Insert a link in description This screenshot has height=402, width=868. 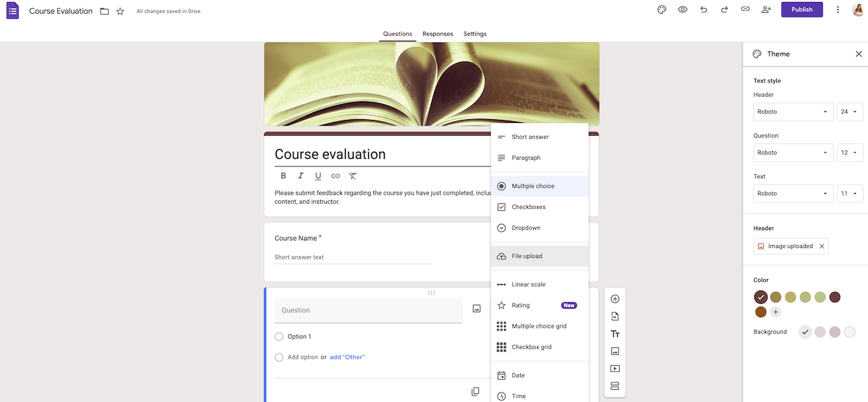click(x=336, y=176)
